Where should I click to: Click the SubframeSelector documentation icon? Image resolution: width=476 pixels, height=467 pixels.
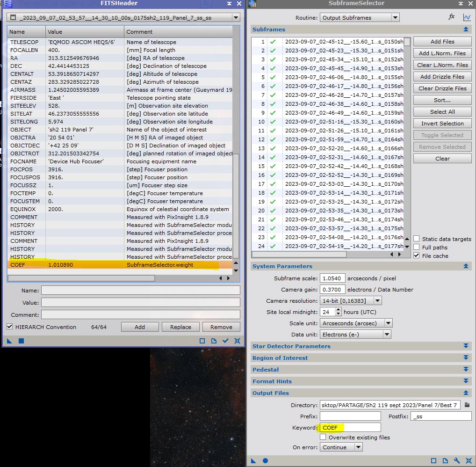pyautogui.click(x=445, y=460)
